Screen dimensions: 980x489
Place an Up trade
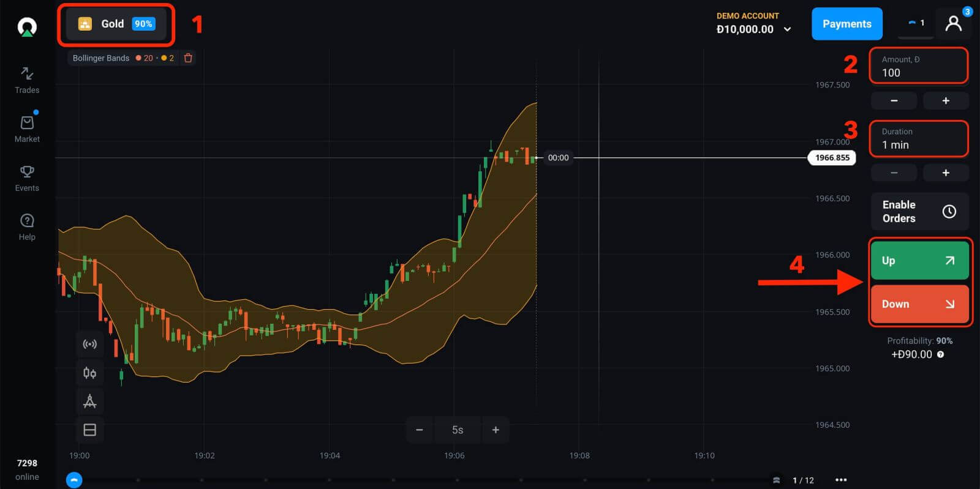919,261
